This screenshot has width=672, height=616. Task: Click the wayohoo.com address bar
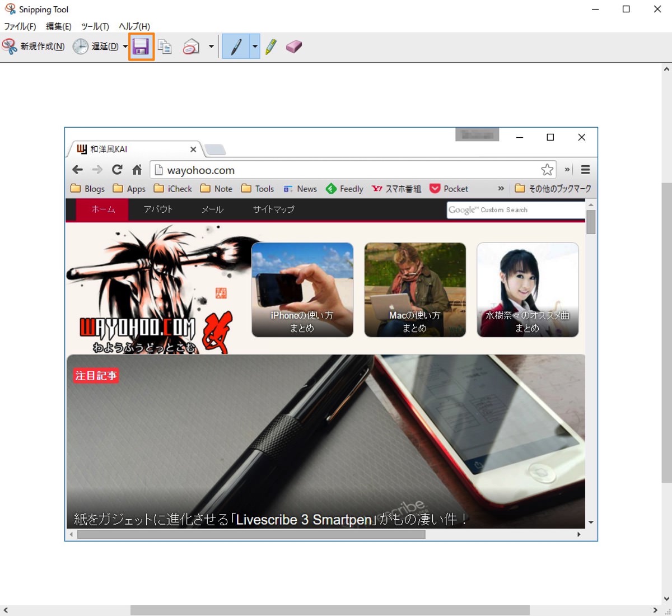point(353,170)
